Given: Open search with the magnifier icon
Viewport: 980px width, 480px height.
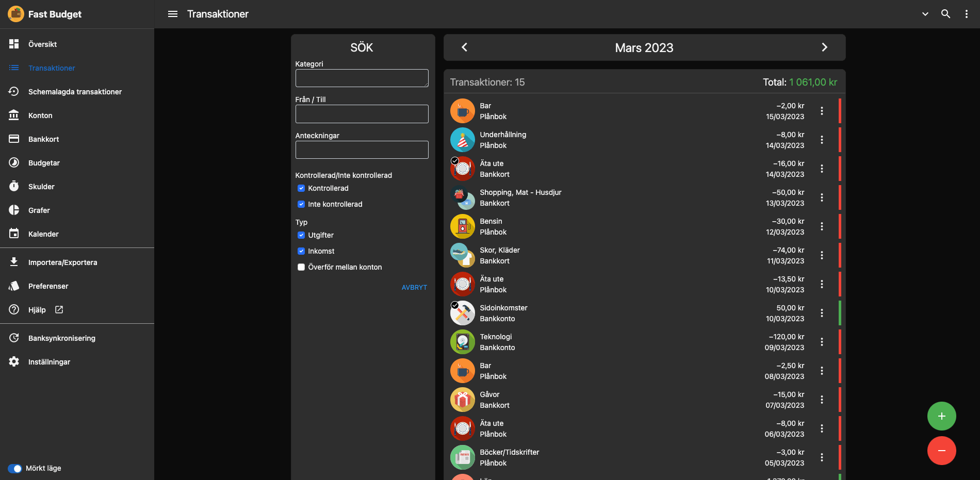Looking at the screenshot, I should (x=945, y=14).
